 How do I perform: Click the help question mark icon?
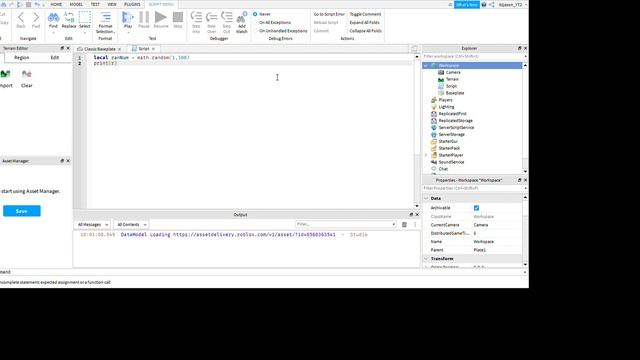click(x=484, y=4)
